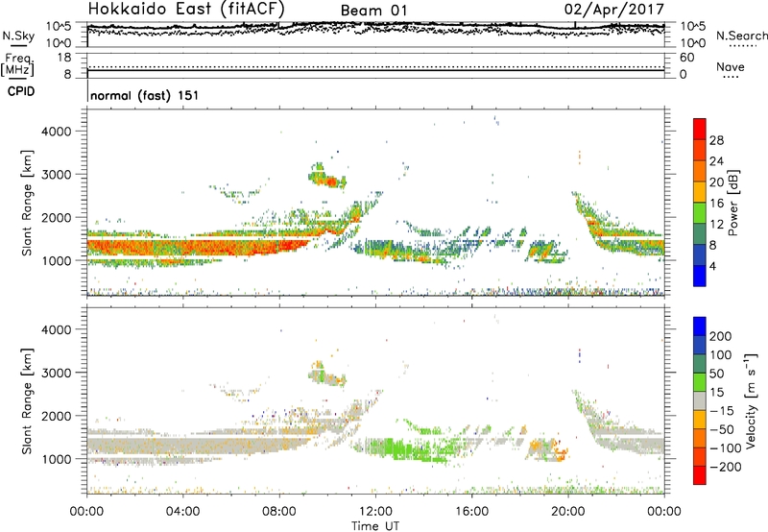
Task: Click the 'Power [dB]' colorbar label
Action: point(733,203)
